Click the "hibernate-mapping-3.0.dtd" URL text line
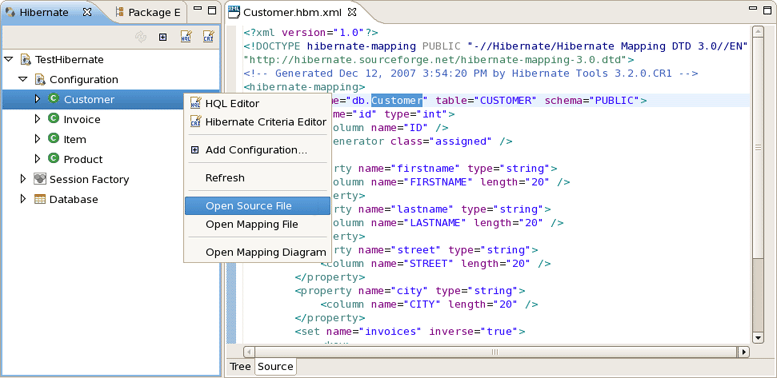This screenshot has width=777, height=378. 439,60
